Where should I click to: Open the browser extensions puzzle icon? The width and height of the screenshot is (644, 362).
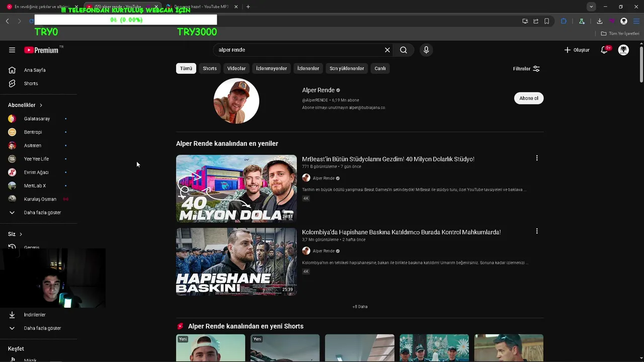(563, 21)
